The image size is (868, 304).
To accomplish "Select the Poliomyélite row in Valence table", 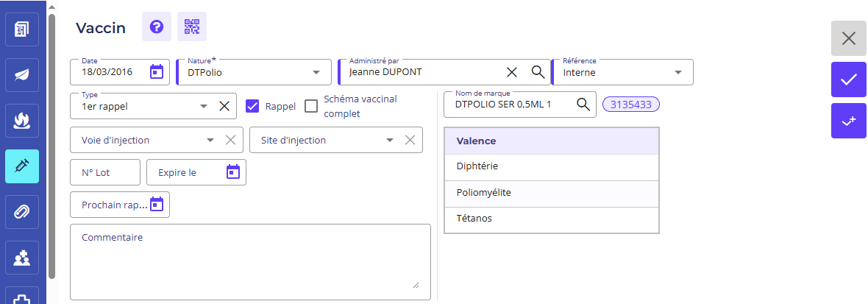I will 551,193.
